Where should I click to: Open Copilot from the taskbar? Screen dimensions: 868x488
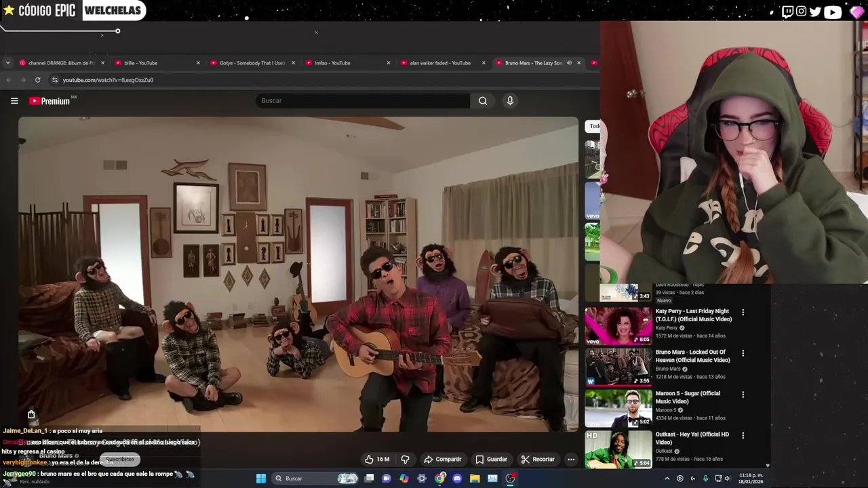click(x=404, y=479)
